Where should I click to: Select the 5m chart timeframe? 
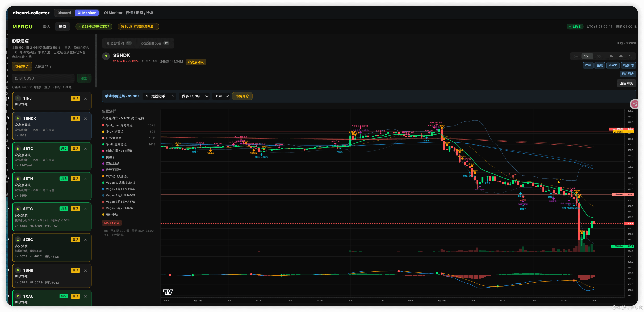(x=575, y=56)
